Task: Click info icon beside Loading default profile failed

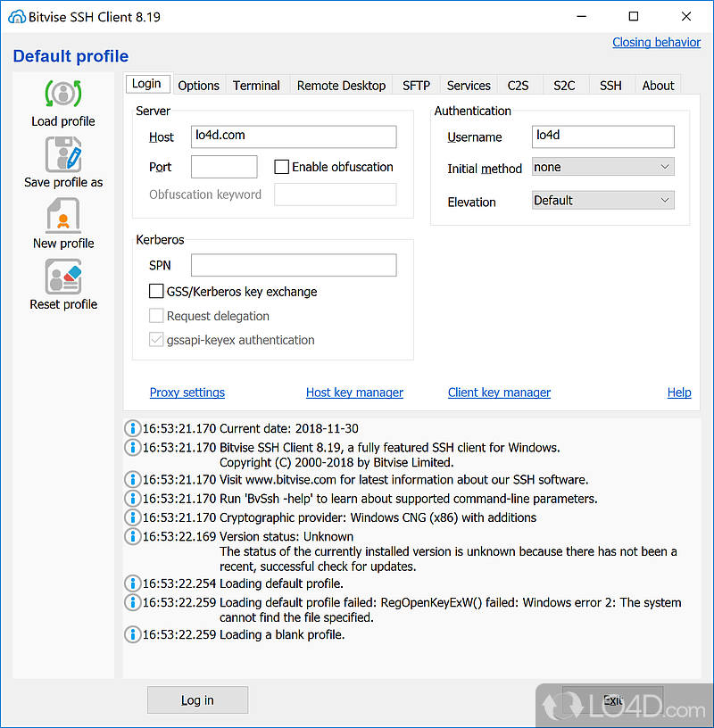Action: pyautogui.click(x=133, y=602)
